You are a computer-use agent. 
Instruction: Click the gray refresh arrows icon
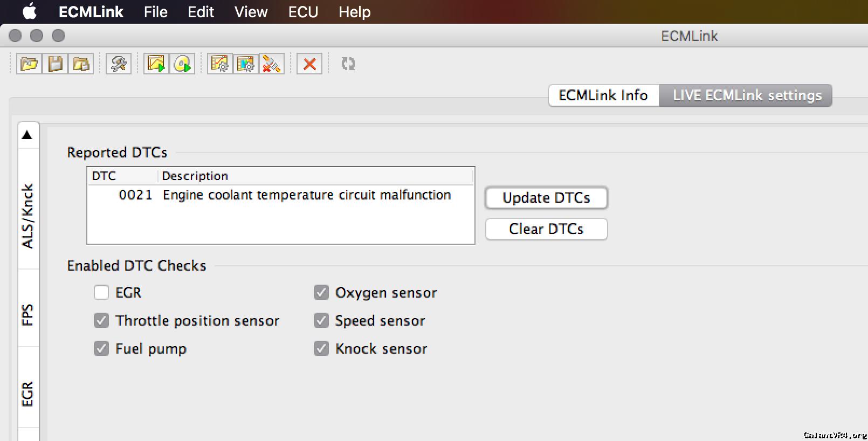pos(348,64)
